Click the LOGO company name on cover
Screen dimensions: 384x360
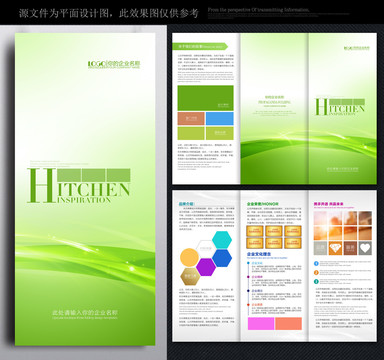click(x=114, y=64)
